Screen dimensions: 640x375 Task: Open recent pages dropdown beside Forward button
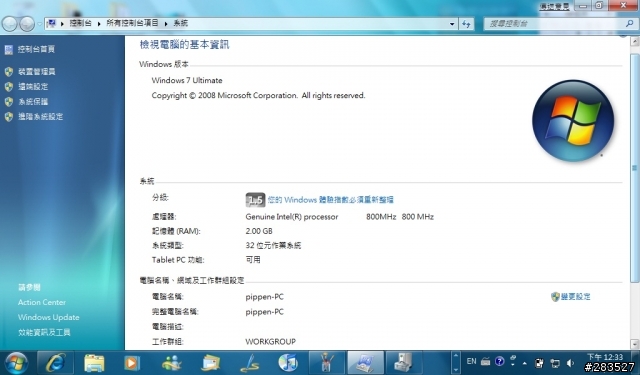tap(39, 24)
